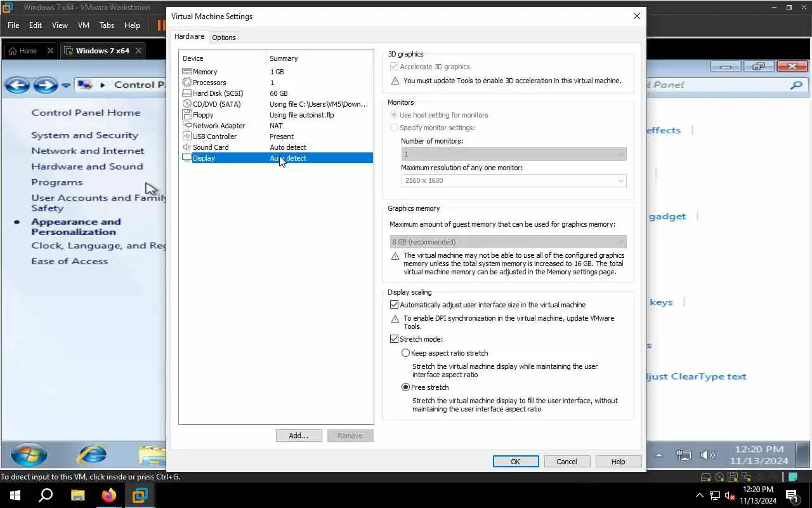Image resolution: width=812 pixels, height=508 pixels.
Task: Open Network and Internet link
Action: click(x=88, y=150)
